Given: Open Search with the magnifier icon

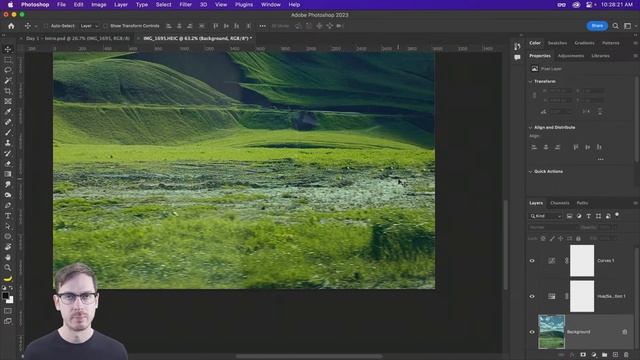Looking at the screenshot, I should [615, 26].
